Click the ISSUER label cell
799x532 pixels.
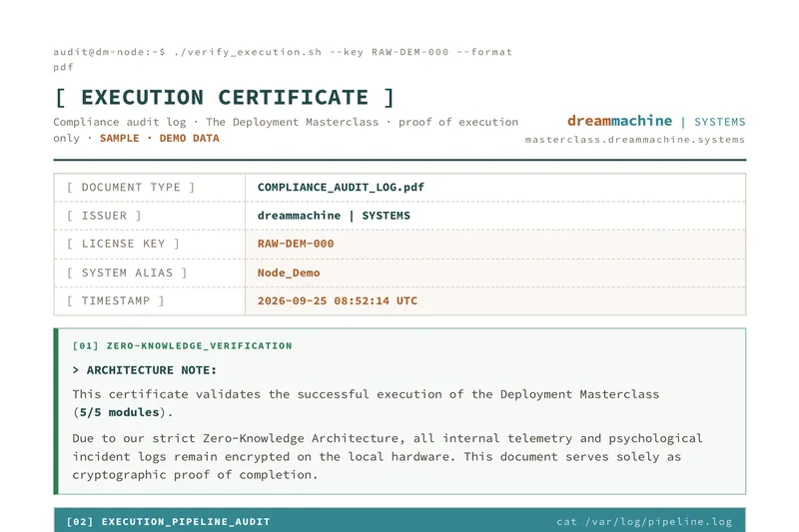(x=149, y=216)
